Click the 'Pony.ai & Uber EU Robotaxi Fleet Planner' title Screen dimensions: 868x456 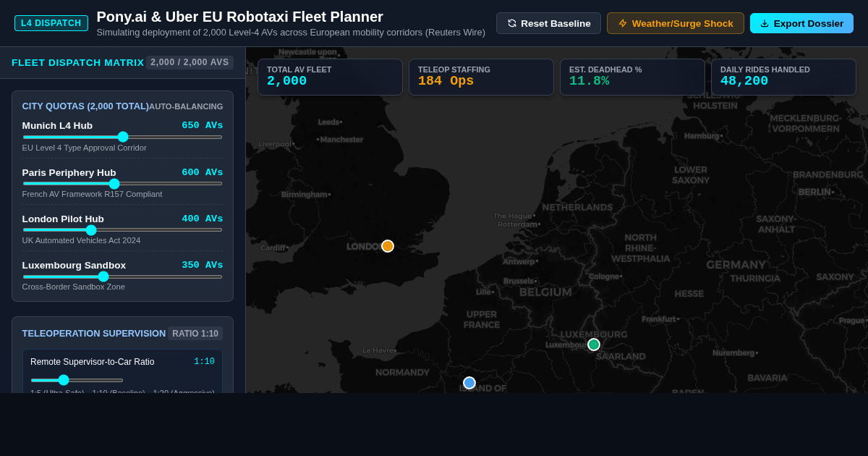pyautogui.click(x=239, y=17)
